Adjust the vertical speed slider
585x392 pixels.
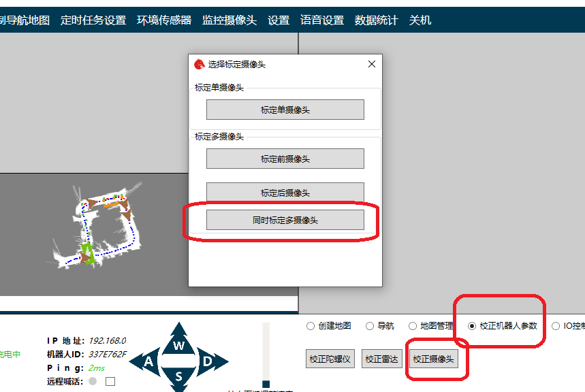pos(266,383)
